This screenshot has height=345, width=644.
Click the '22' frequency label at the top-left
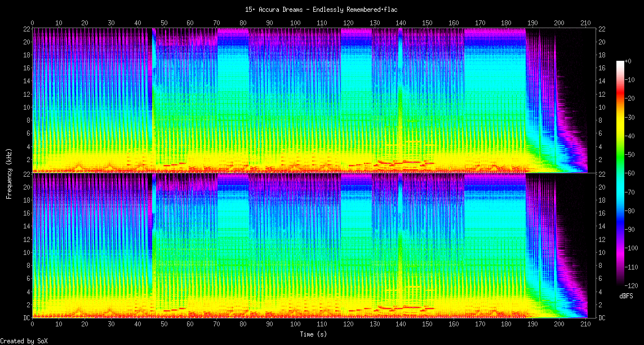tap(26, 29)
